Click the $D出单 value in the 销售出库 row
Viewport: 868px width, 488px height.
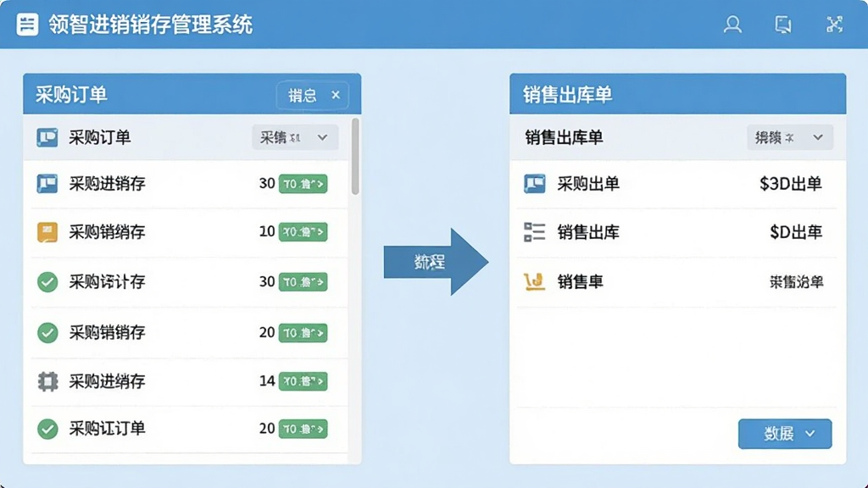(x=796, y=232)
